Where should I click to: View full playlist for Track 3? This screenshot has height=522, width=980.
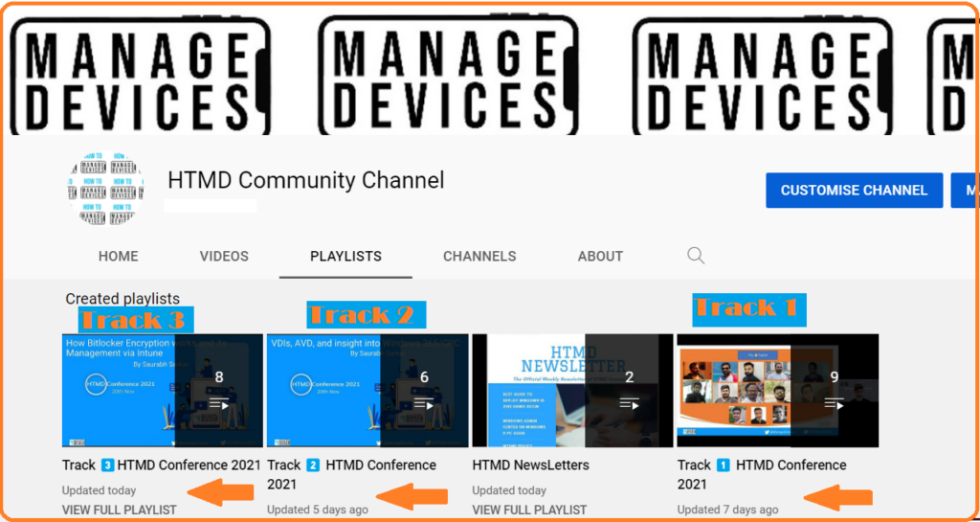(x=120, y=511)
